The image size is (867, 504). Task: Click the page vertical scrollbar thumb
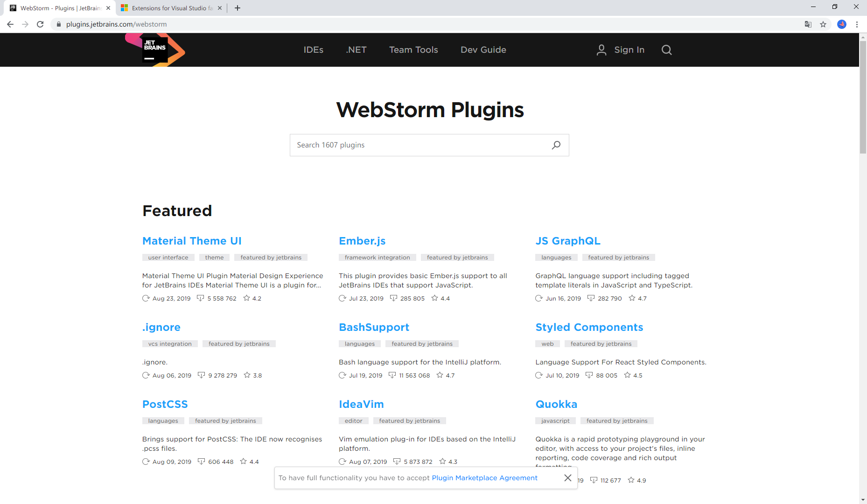point(863,97)
